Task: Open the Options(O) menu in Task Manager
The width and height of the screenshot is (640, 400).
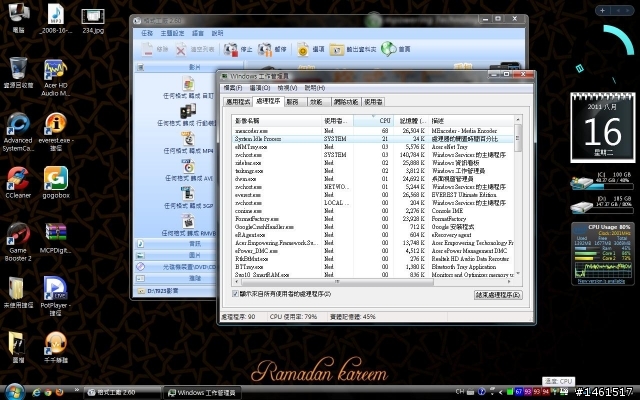Action: click(260, 88)
